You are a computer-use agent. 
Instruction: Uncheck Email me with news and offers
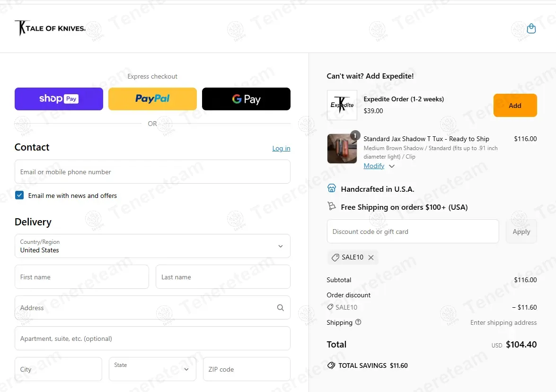tap(19, 195)
